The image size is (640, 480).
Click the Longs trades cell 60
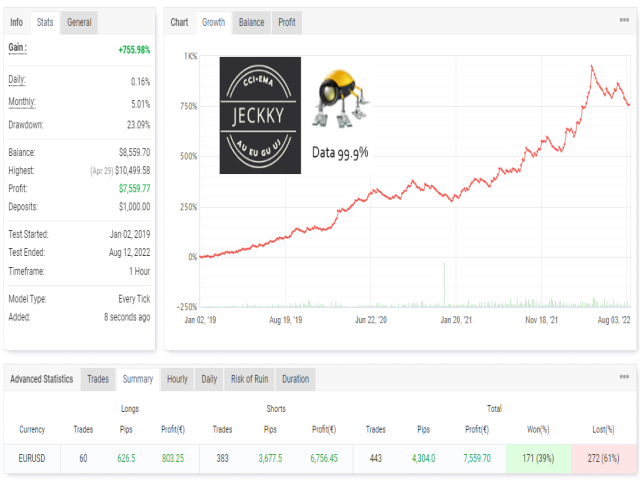click(83, 458)
